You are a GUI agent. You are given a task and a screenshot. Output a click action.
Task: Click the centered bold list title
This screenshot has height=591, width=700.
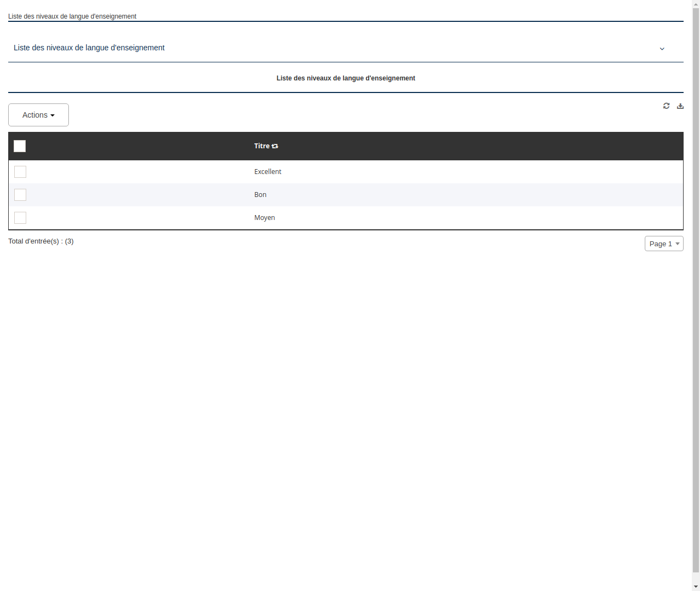click(x=346, y=78)
